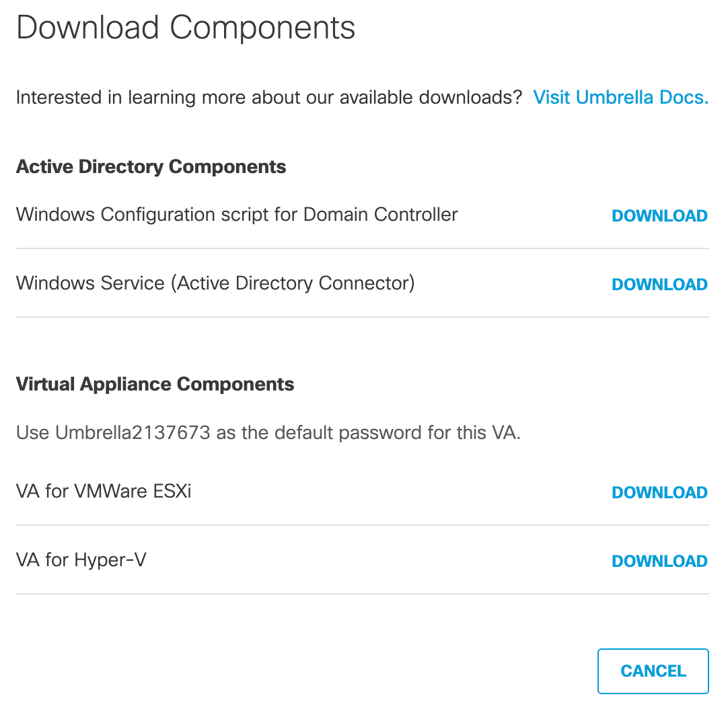The height and width of the screenshot is (711, 728).
Task: Click the Download Components title
Action: (x=186, y=28)
